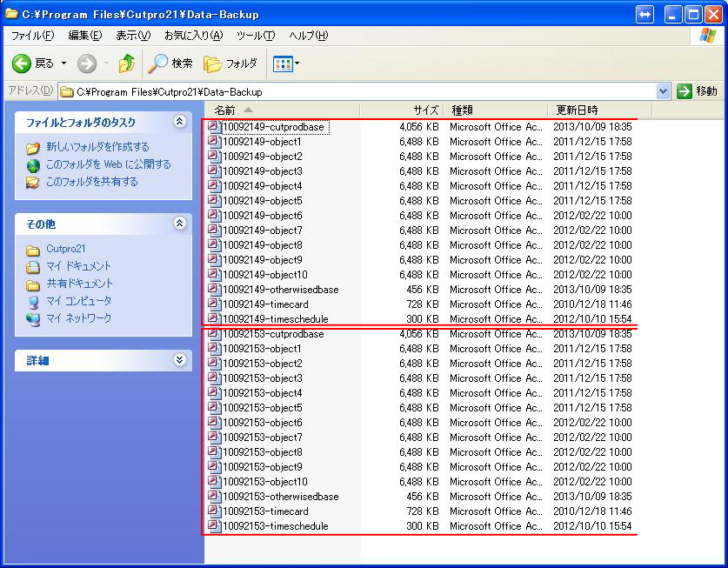Screen dimensions: 728x568
Task: Open the Back button history dropdown arrow
Action: (x=63, y=63)
